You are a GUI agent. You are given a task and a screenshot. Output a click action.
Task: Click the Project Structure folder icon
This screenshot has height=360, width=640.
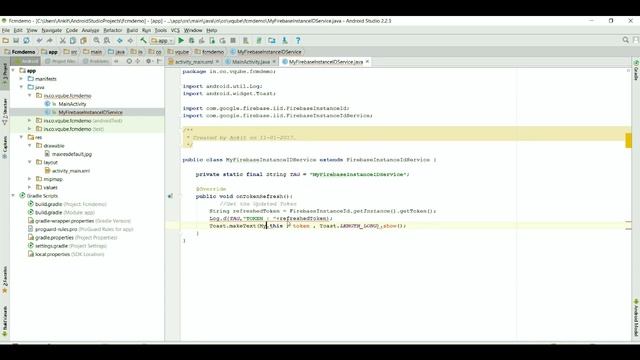tap(271, 40)
